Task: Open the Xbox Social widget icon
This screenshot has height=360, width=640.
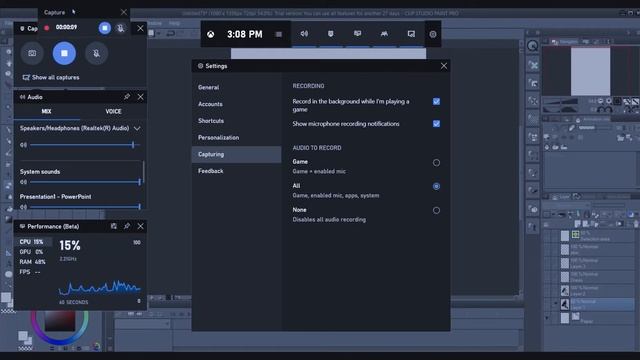Action: coord(384,34)
